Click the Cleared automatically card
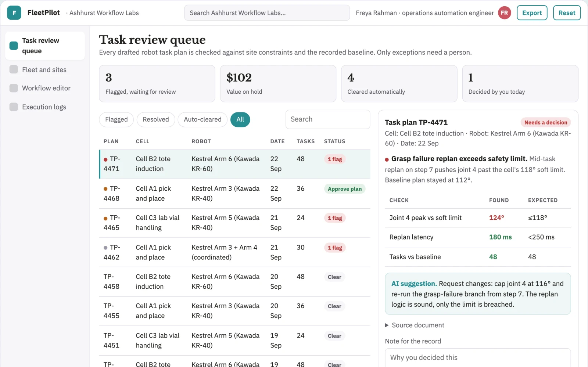Viewport: 588px width, 367px height. click(x=399, y=84)
